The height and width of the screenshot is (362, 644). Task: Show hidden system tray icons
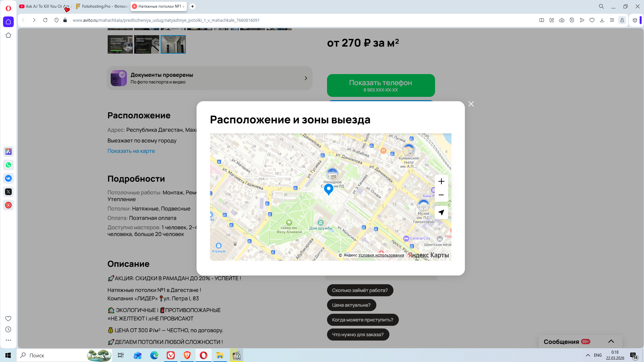point(588,355)
